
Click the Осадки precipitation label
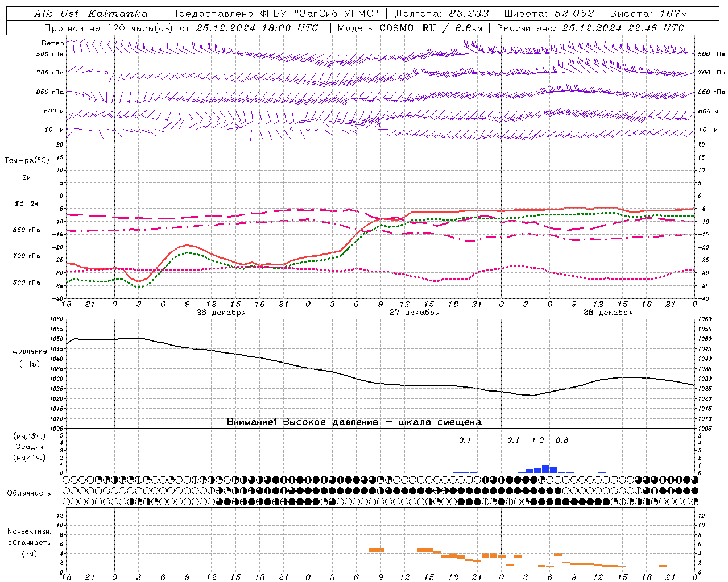point(30,447)
